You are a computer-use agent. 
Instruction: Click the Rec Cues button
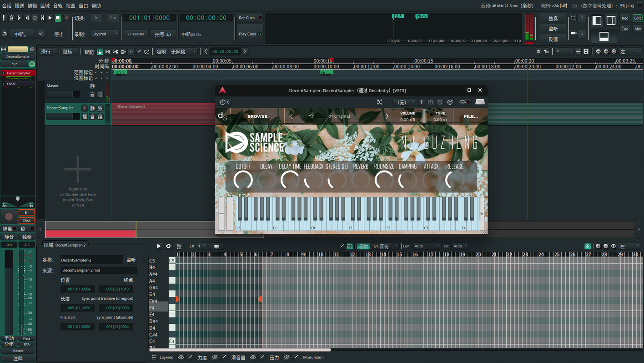coord(250,18)
